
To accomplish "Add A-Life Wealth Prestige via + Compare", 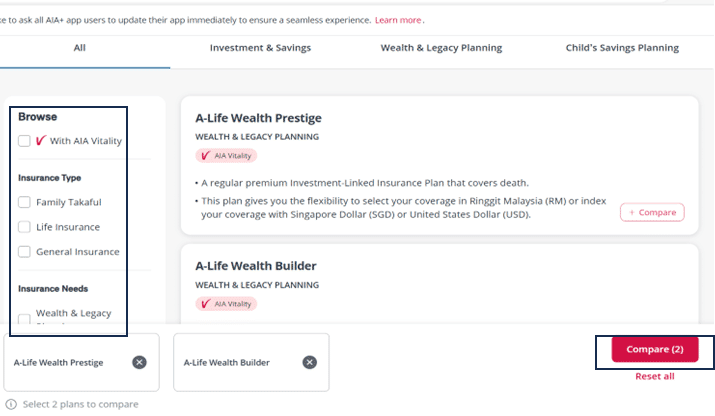I will pyautogui.click(x=652, y=213).
